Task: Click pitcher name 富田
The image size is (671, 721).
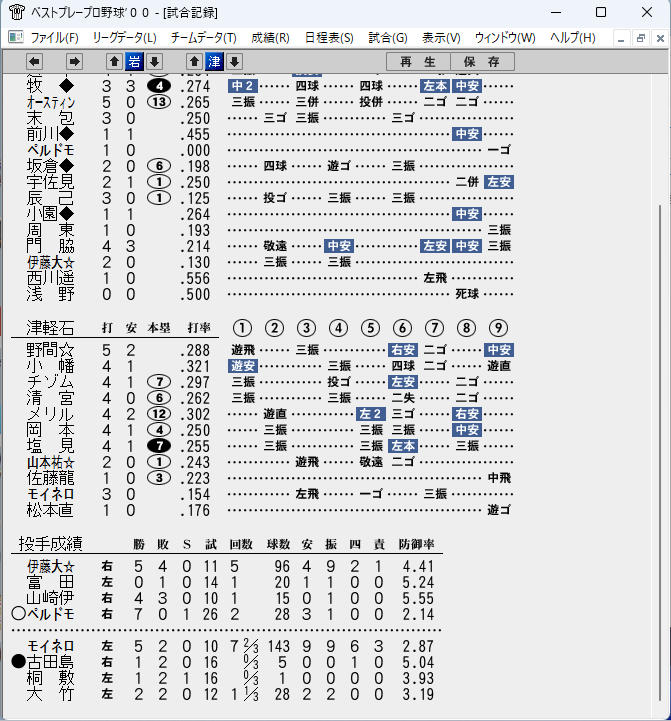Action: coord(51,583)
